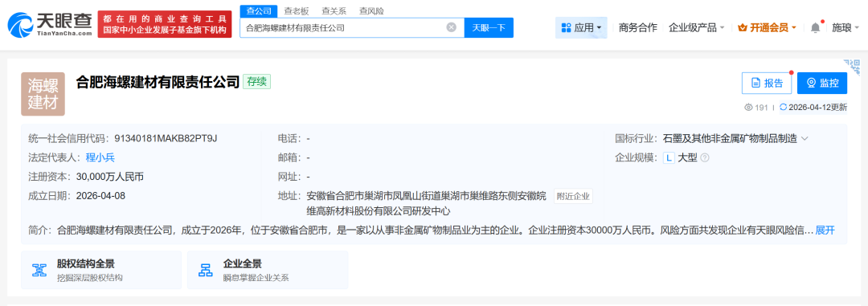This screenshot has width=868, height=306.
Task: Click the L enterprise scale badge
Action: click(x=669, y=157)
